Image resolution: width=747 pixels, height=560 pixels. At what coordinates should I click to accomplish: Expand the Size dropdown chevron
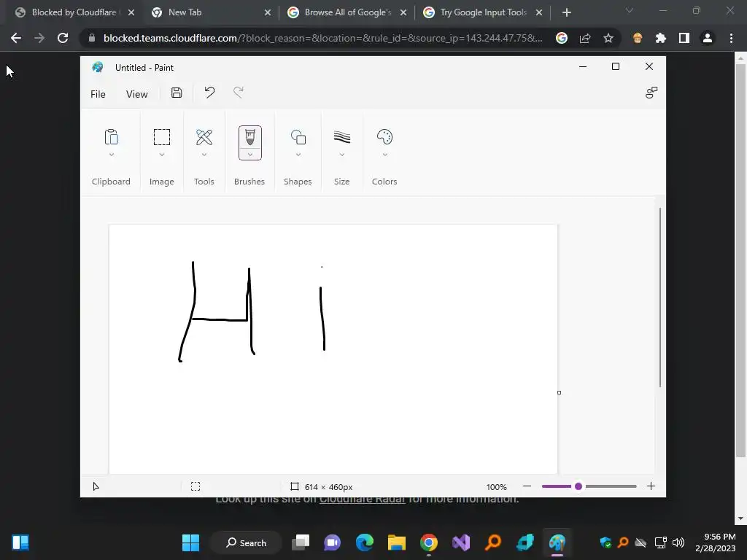click(x=341, y=155)
